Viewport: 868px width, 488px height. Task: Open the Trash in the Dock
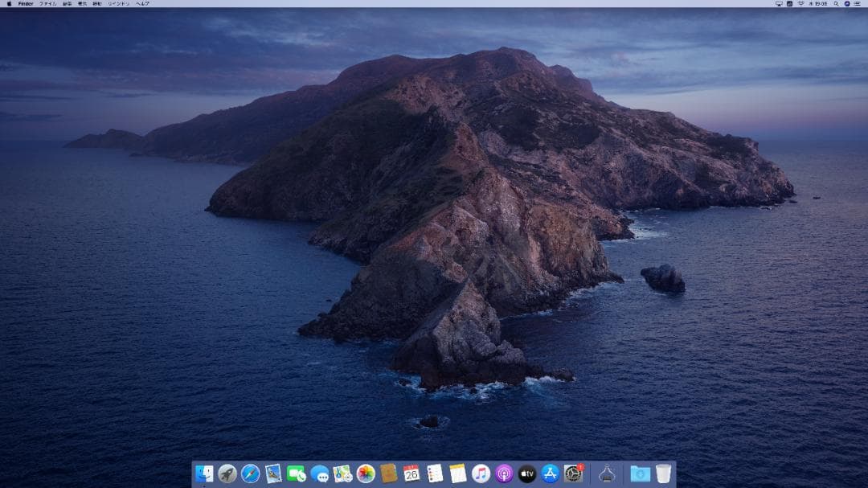[x=663, y=474]
